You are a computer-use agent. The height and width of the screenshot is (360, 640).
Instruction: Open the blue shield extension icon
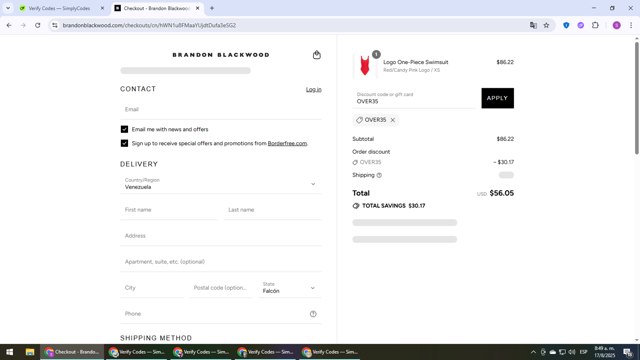[566, 25]
